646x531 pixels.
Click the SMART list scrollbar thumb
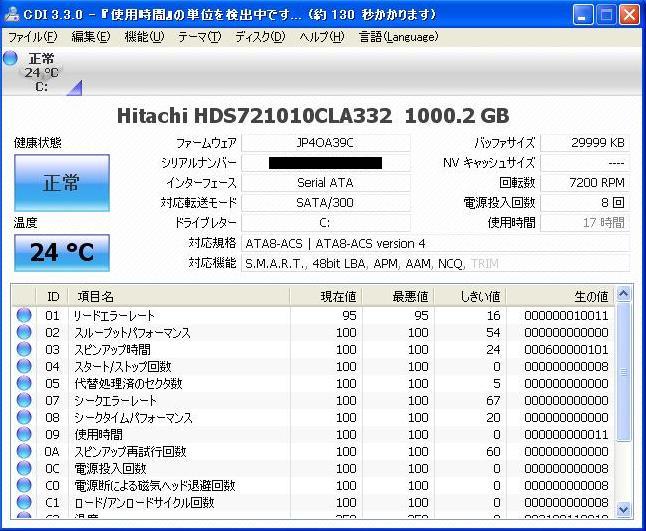click(623, 372)
